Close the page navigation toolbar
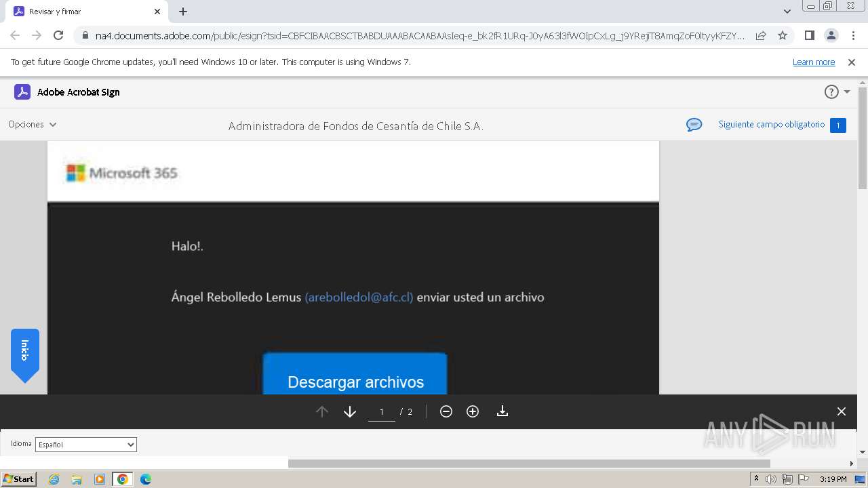 coord(842,411)
